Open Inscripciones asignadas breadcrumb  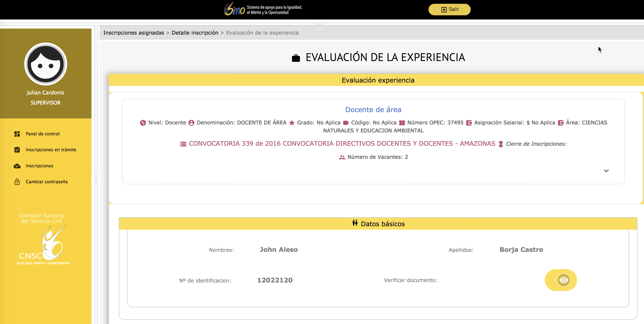pos(134,33)
